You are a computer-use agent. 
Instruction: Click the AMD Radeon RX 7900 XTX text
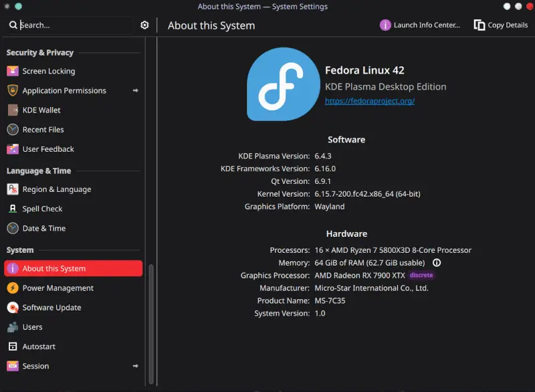[360, 276]
